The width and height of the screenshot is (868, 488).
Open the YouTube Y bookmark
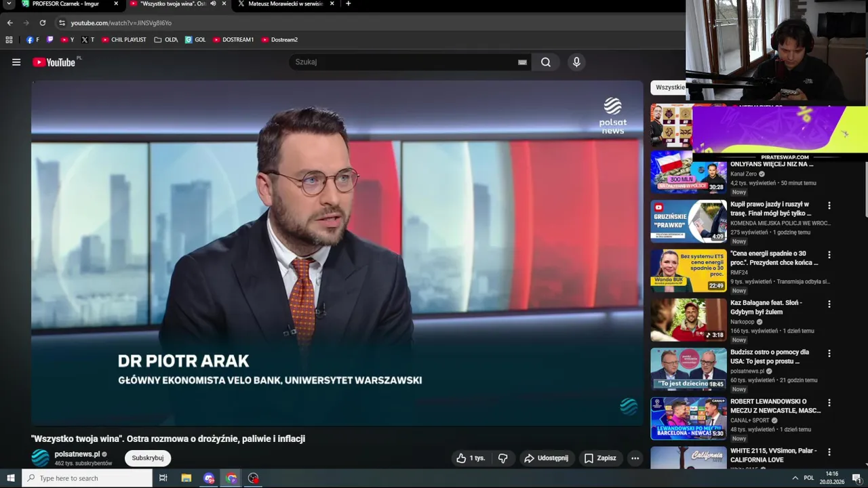point(68,40)
